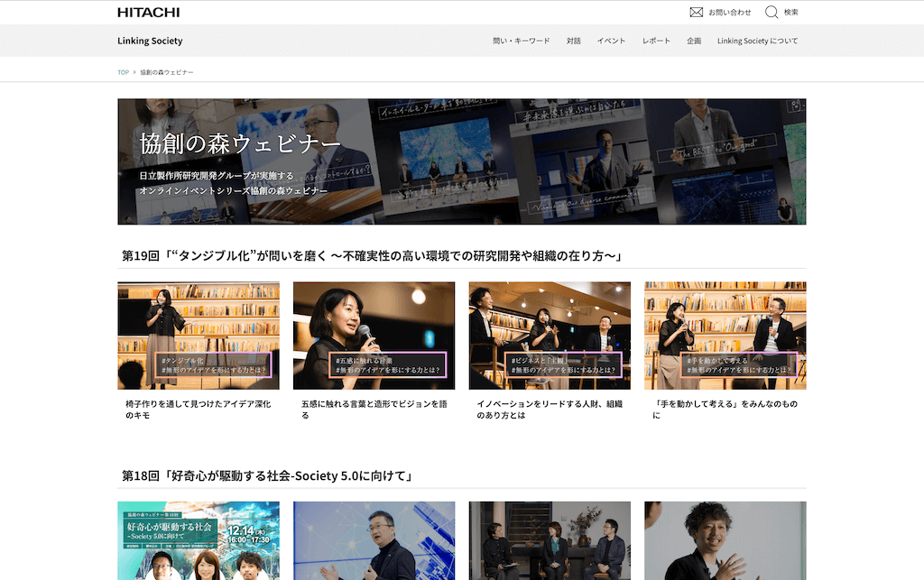This screenshot has width=924, height=580.
Task: Open the Linking Society について page
Action: click(757, 41)
